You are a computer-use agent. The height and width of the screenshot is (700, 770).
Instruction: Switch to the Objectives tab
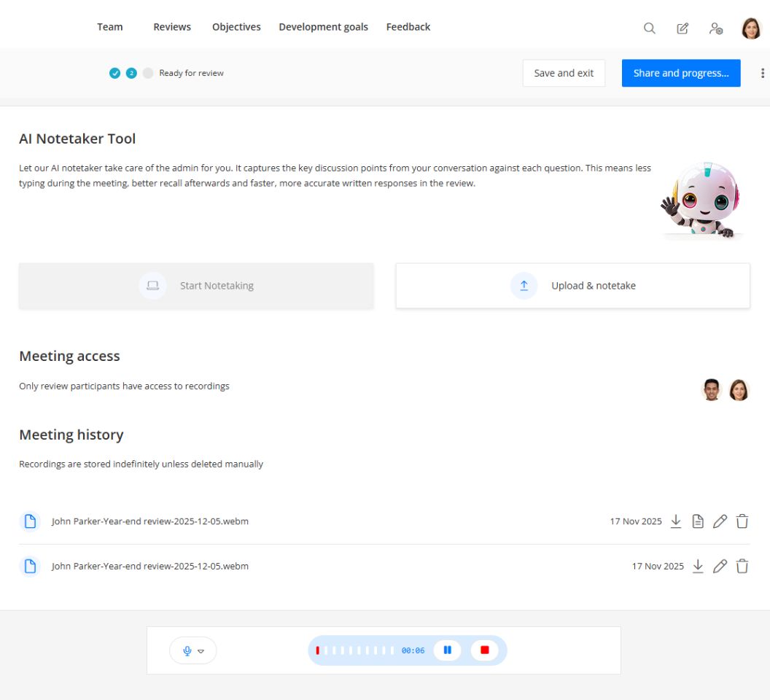tap(236, 27)
